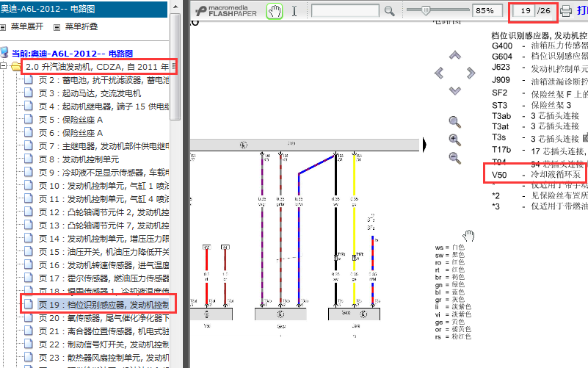Viewport: 588px width, 368px height.
Task: Select the text selection I-beam tool
Action: click(x=294, y=11)
